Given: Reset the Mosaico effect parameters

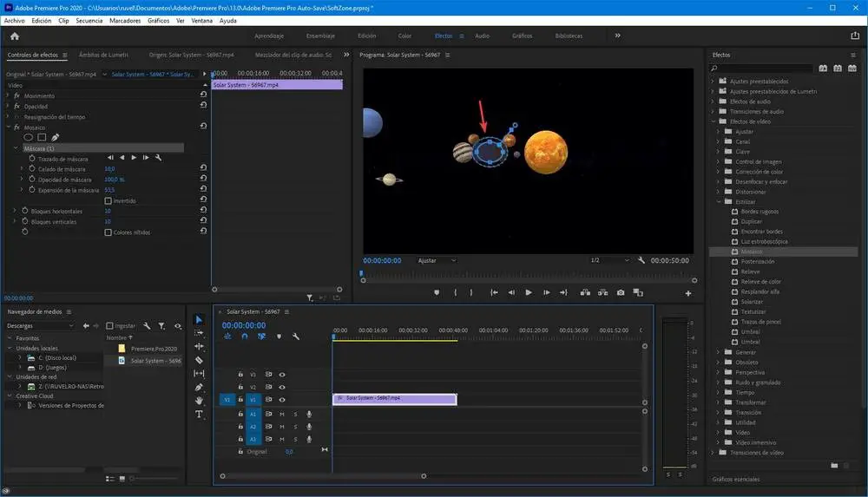Looking at the screenshot, I should [202, 127].
